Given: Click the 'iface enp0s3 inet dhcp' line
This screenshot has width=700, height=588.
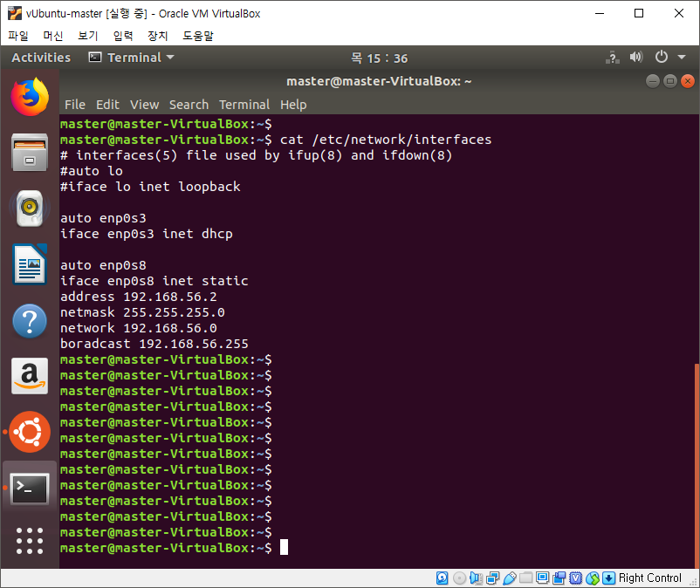Looking at the screenshot, I should (x=147, y=234).
